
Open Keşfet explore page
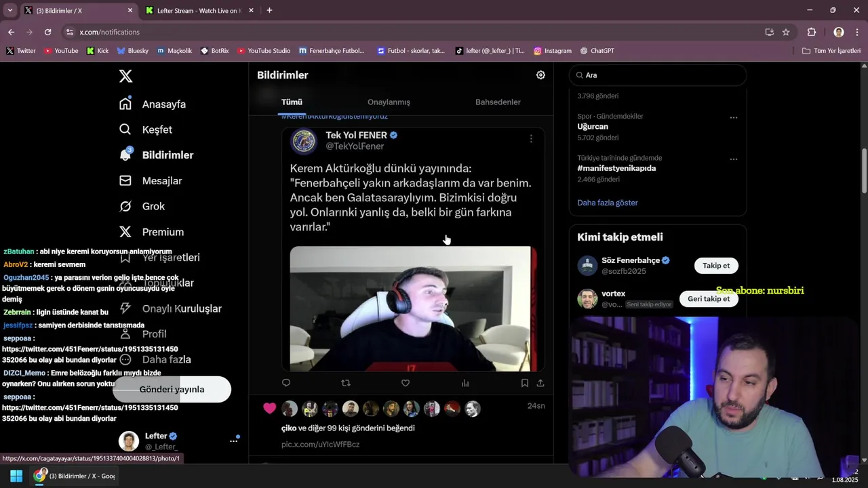click(x=146, y=129)
